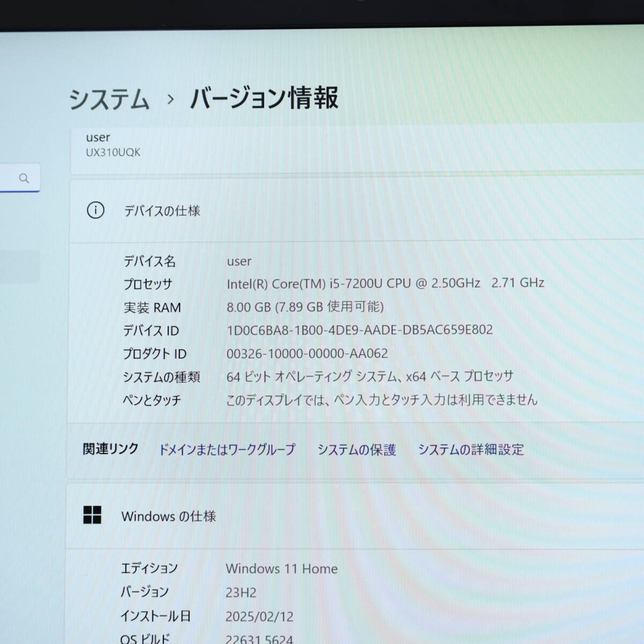Viewport: 644px width, 644px height.
Task: Click the デバイス名 label
Action: coord(150,261)
